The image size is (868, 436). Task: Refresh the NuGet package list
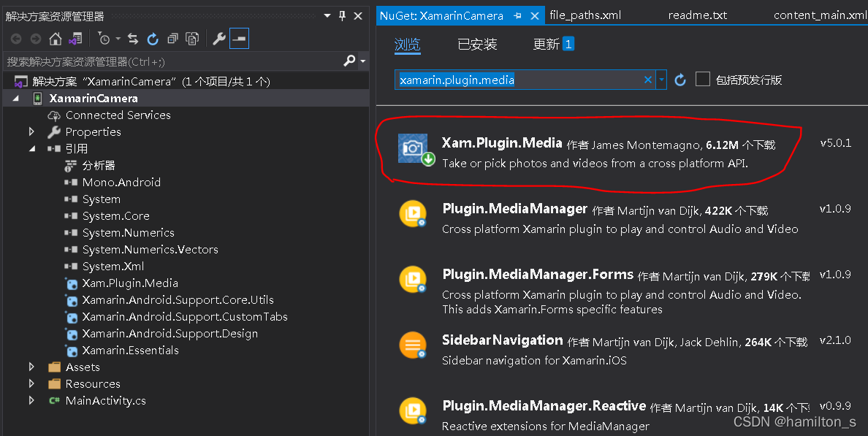click(x=680, y=80)
